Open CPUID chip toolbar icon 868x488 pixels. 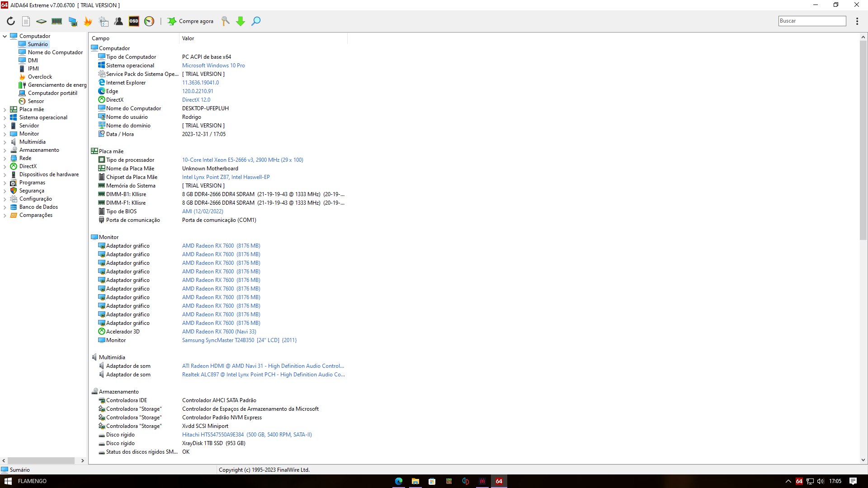click(41, 21)
